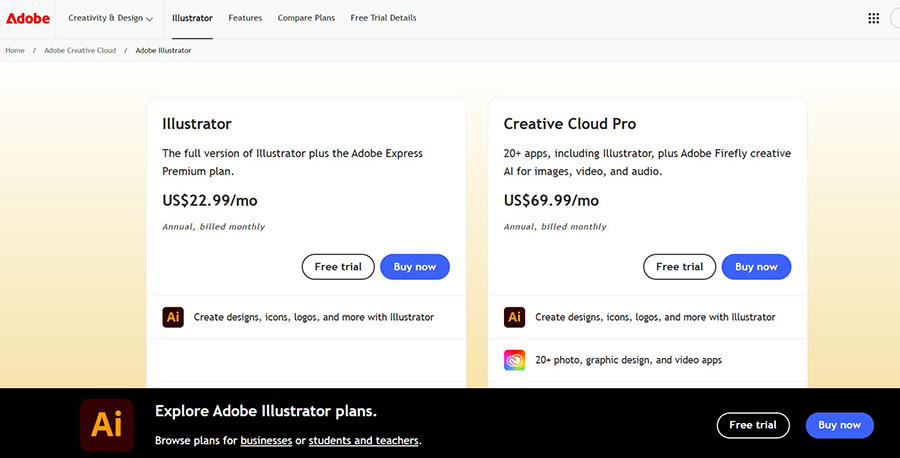Start Free trial for Illustrator plan

(338, 267)
